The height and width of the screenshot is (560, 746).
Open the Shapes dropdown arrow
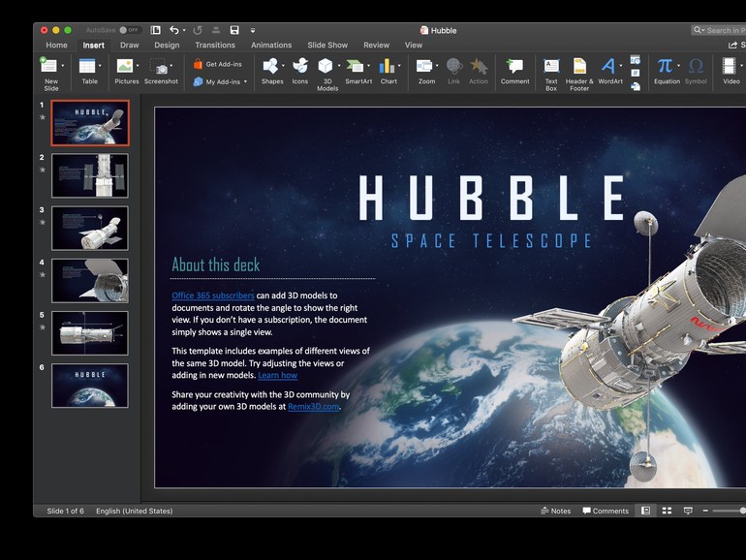tap(283, 66)
